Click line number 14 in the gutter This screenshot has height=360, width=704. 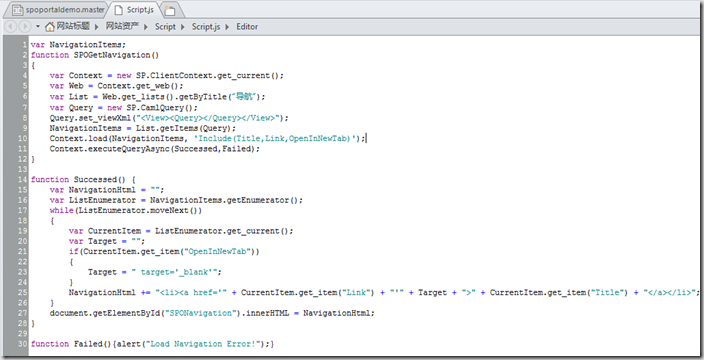[x=23, y=179]
